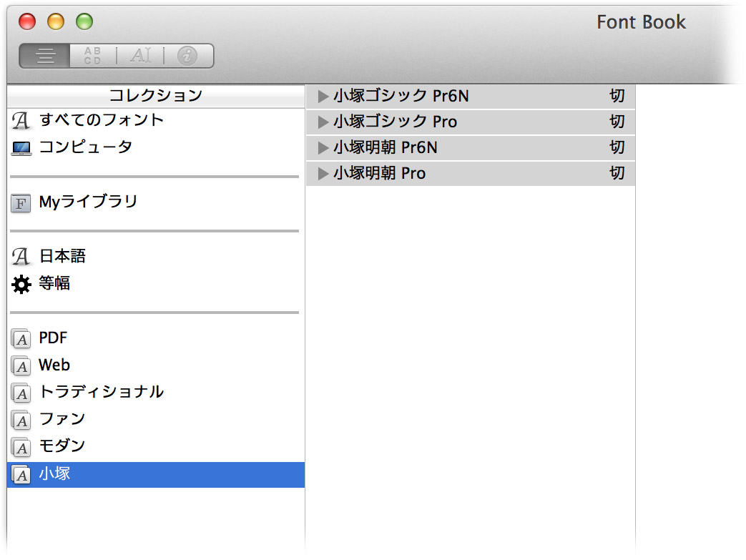Close the Font Book window
This screenshot has height=560, width=746.
[27, 21]
